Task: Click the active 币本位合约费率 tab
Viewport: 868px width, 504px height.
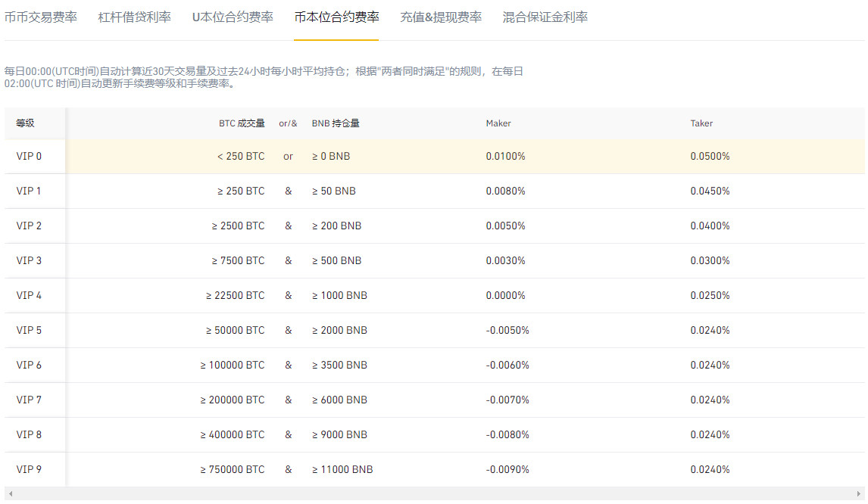Action: (x=337, y=17)
